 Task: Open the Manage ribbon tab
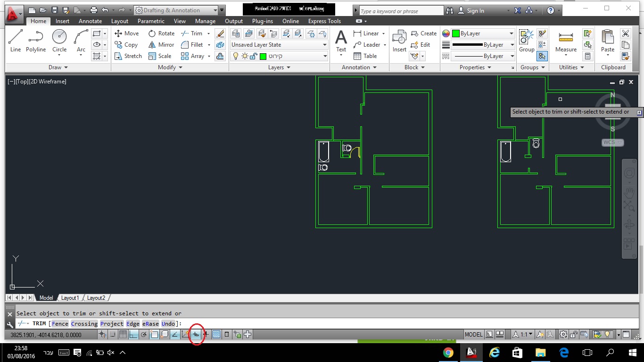[205, 21]
